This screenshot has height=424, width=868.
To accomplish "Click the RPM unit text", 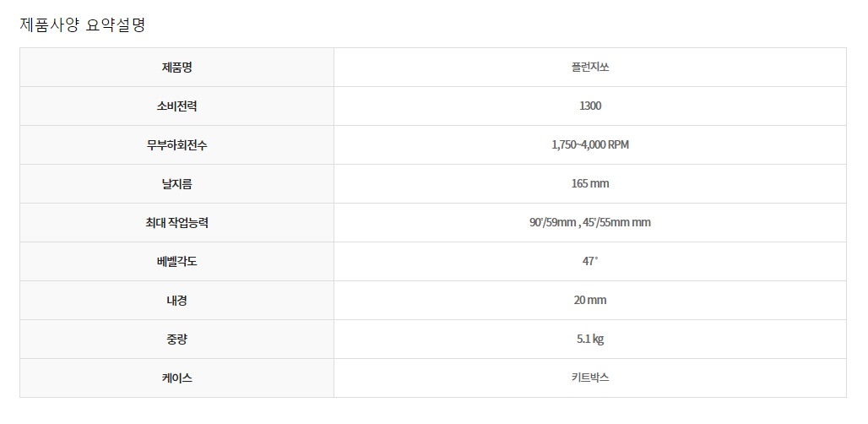I will tap(618, 144).
